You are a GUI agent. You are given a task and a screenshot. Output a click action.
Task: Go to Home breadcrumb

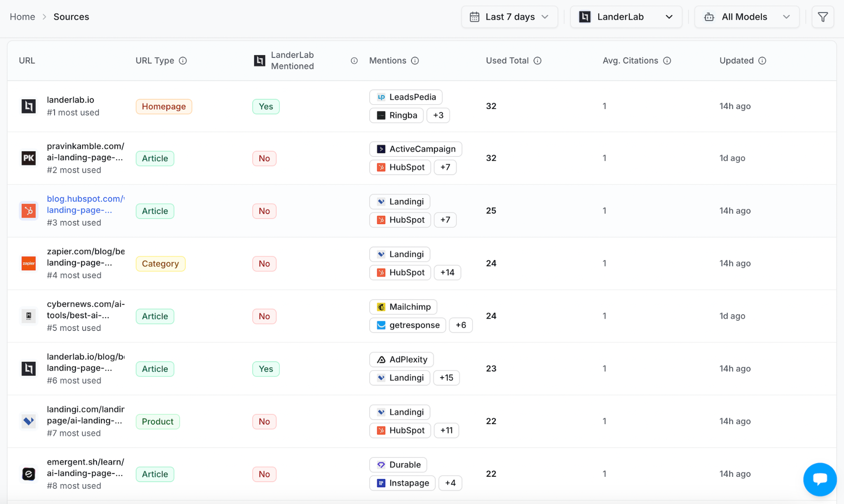click(22, 17)
